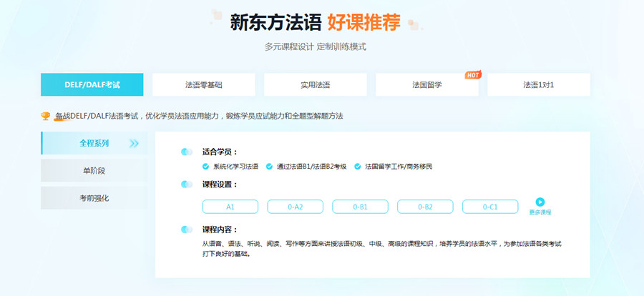Click the double chevron arrow next to 全程系列
This screenshot has width=644, height=296.
(x=134, y=143)
